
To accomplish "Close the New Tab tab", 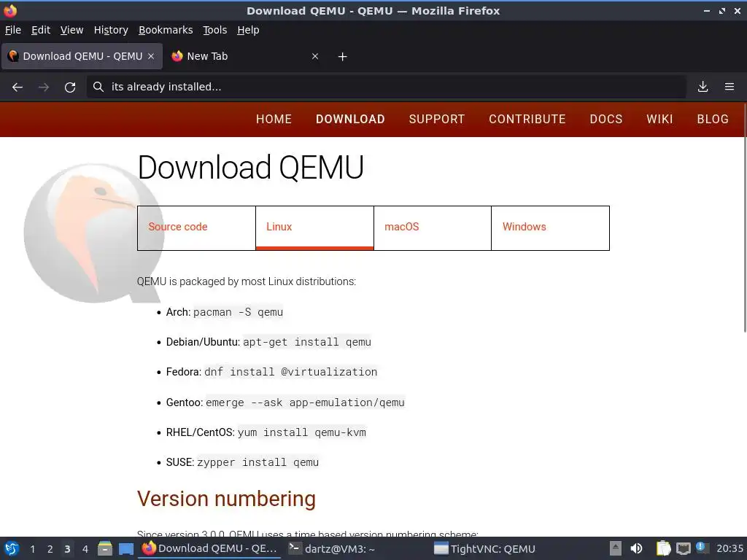I will pyautogui.click(x=315, y=56).
